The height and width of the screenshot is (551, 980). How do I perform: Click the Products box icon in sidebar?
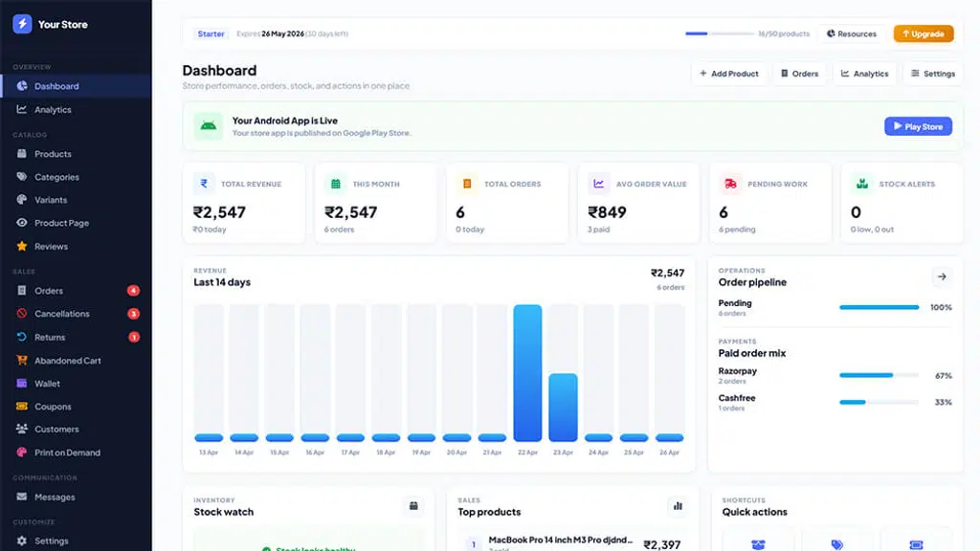pyautogui.click(x=22, y=154)
